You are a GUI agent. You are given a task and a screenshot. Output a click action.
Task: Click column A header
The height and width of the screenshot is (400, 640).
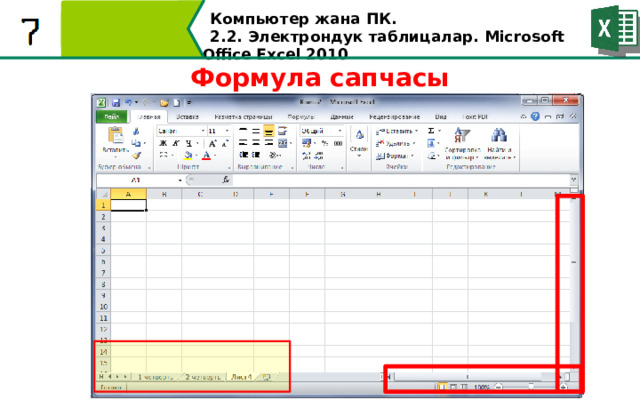pos(128,194)
